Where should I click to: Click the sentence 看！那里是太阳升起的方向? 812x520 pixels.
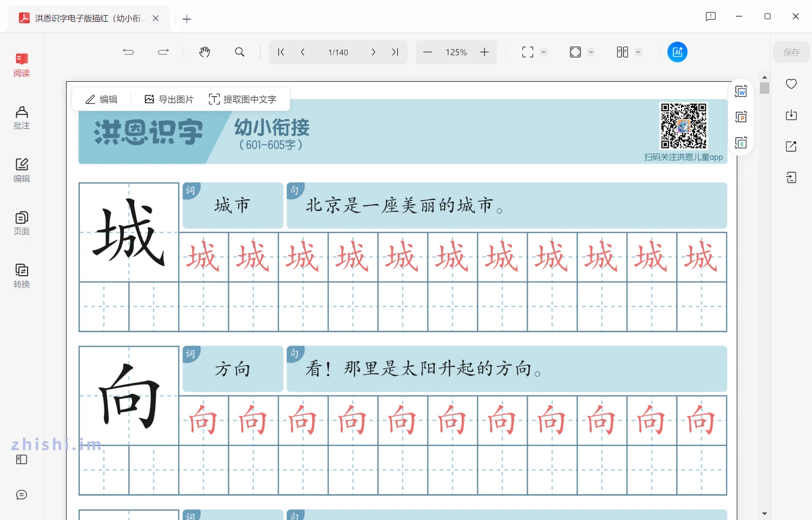tap(423, 369)
